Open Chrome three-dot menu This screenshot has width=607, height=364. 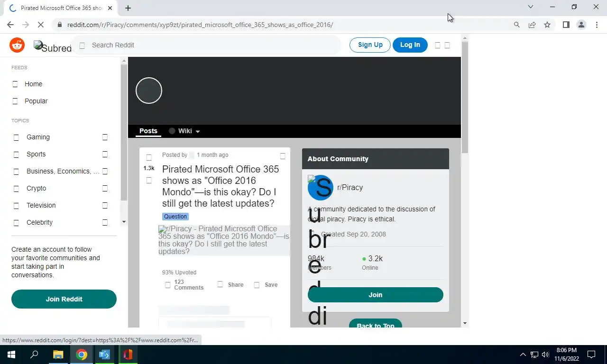597,25
